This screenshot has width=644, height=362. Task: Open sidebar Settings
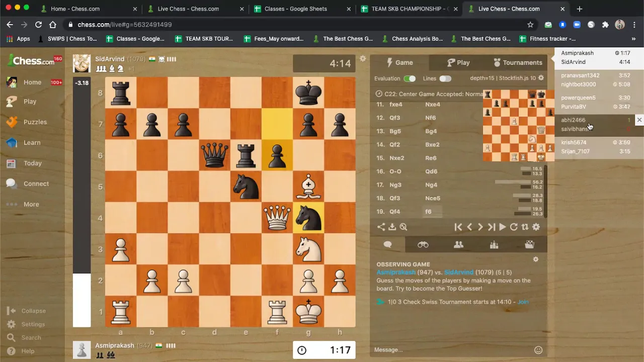(26, 324)
